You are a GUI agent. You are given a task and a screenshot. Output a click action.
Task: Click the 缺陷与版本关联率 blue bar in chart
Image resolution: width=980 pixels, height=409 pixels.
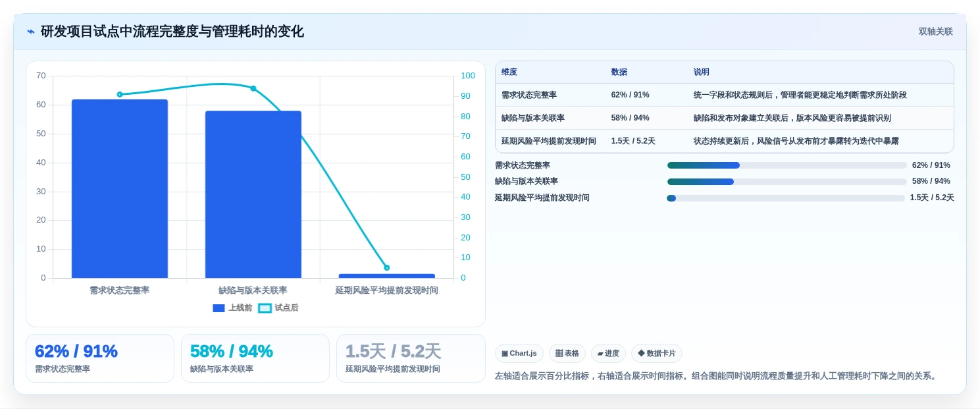[x=253, y=194]
